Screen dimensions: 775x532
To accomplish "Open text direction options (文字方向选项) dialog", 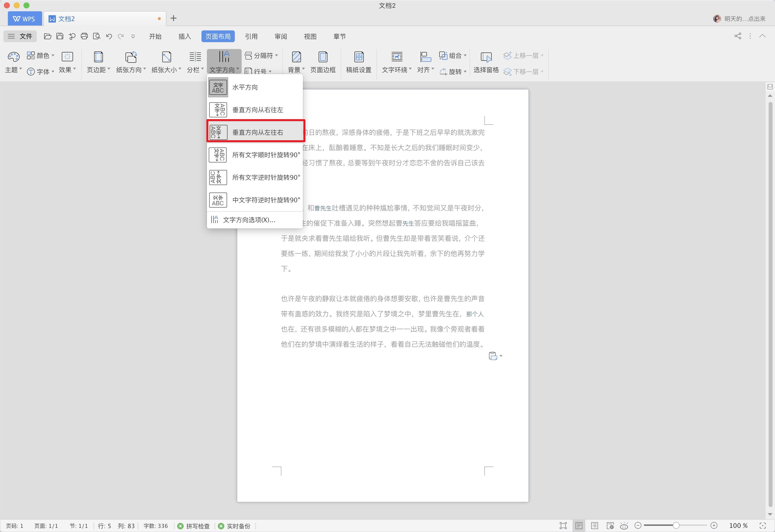I will [x=249, y=220].
